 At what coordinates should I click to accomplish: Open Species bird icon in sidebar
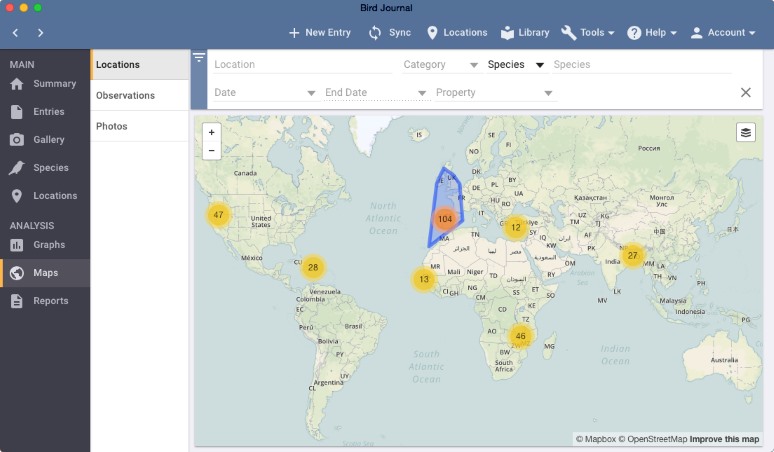(x=17, y=168)
